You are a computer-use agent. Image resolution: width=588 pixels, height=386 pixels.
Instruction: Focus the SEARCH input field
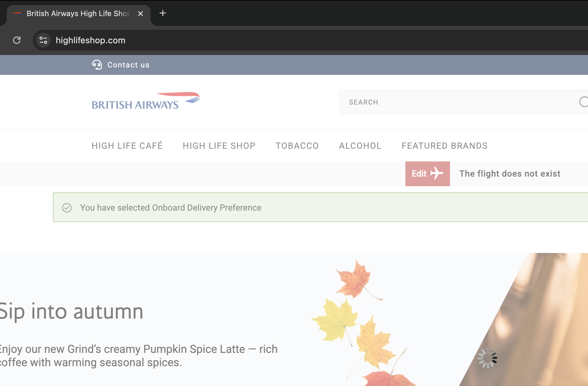(x=458, y=102)
